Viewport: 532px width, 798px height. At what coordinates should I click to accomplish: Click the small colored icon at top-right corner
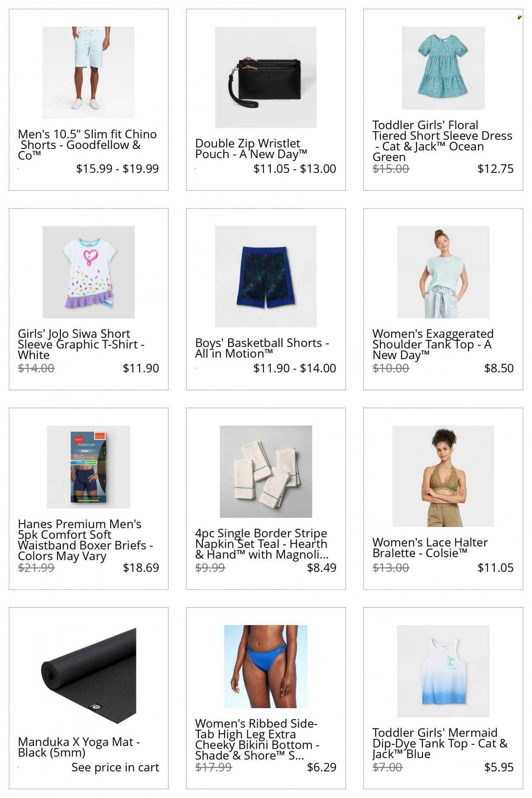pyautogui.click(x=519, y=17)
